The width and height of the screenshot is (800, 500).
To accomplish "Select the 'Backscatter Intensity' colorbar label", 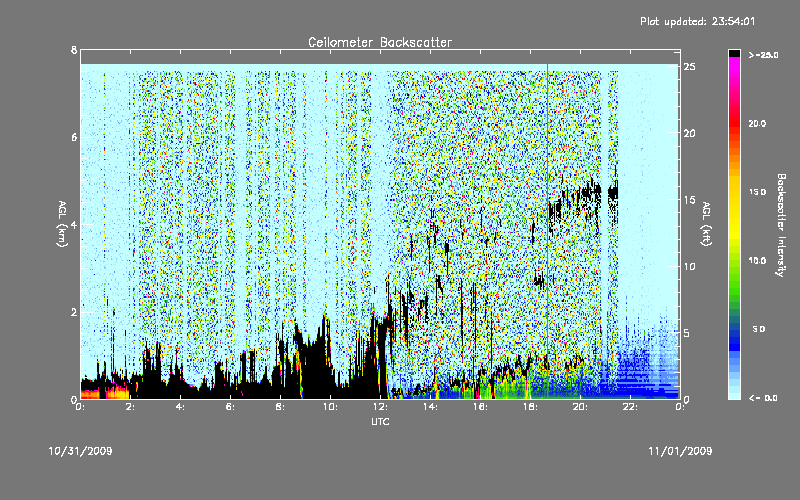I will 781,225.
